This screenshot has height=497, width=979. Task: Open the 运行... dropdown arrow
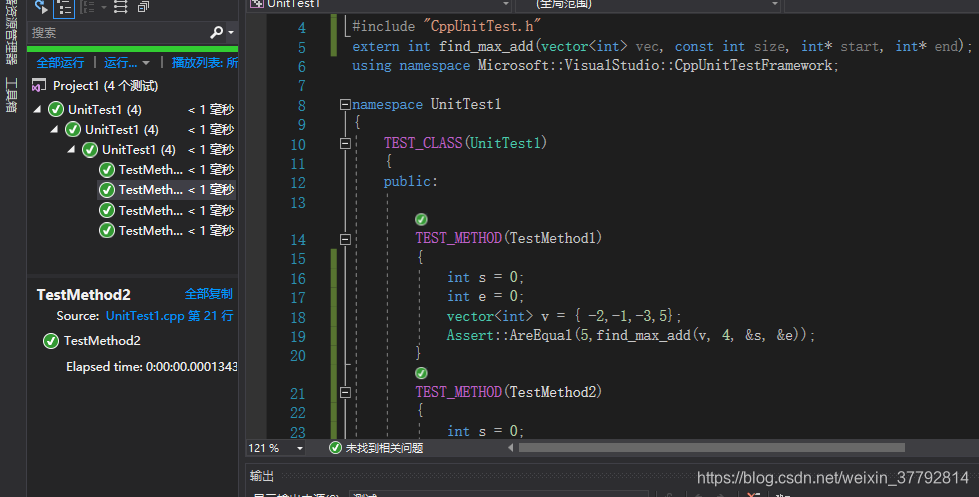pyautogui.click(x=146, y=63)
